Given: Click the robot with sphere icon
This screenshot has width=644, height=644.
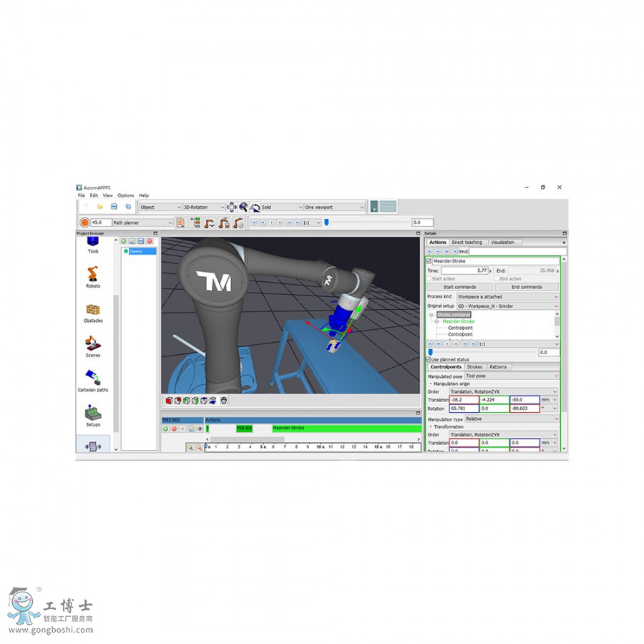Looking at the screenshot, I should 238,223.
